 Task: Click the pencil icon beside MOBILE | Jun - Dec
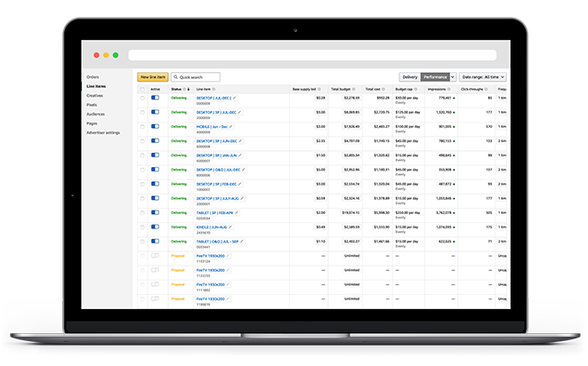coord(230,127)
